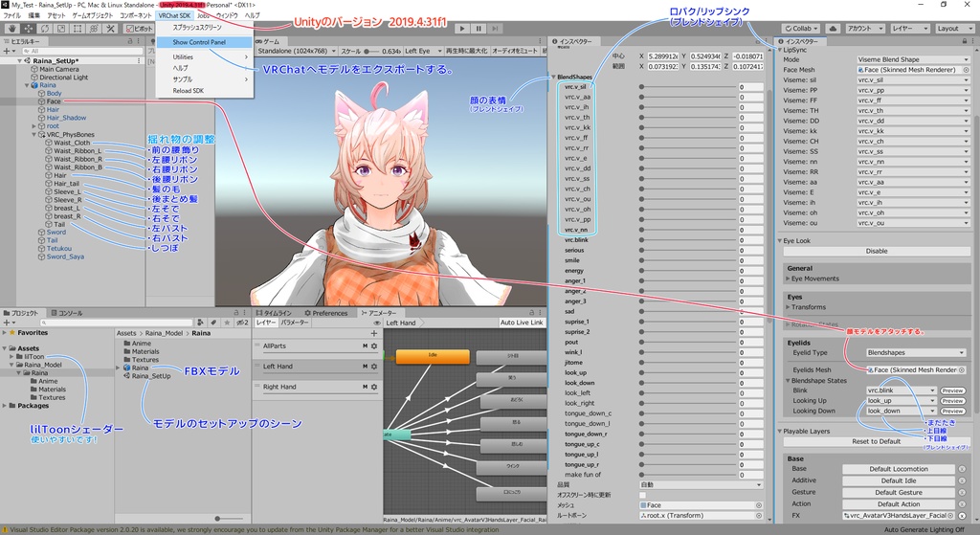
Task: Click the Pause button
Action: (479, 28)
